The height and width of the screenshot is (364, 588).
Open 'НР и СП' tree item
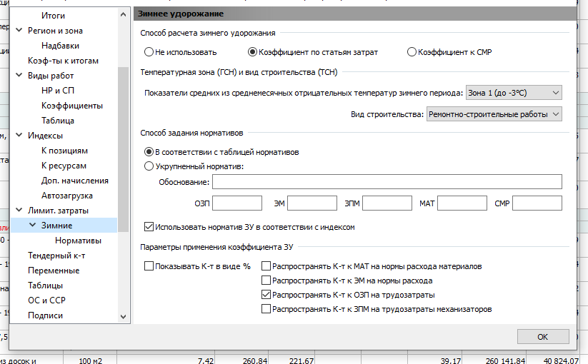tap(58, 90)
